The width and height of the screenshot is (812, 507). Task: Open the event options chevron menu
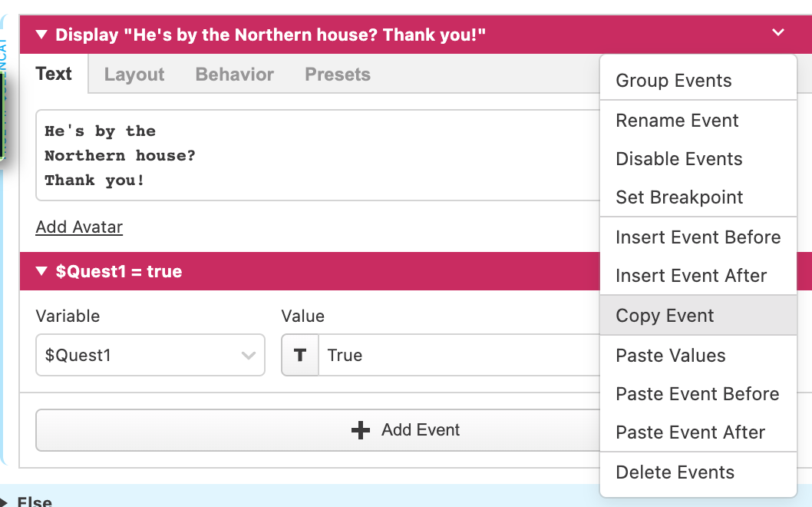pos(778,33)
